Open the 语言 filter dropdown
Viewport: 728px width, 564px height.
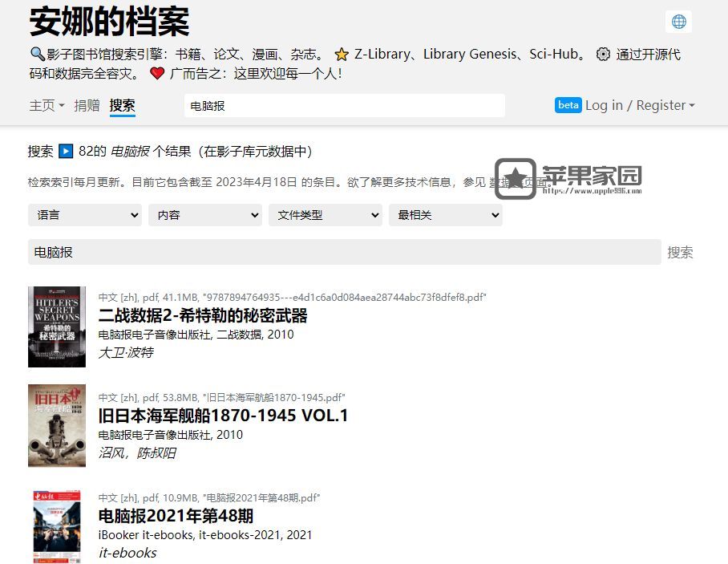pos(85,215)
